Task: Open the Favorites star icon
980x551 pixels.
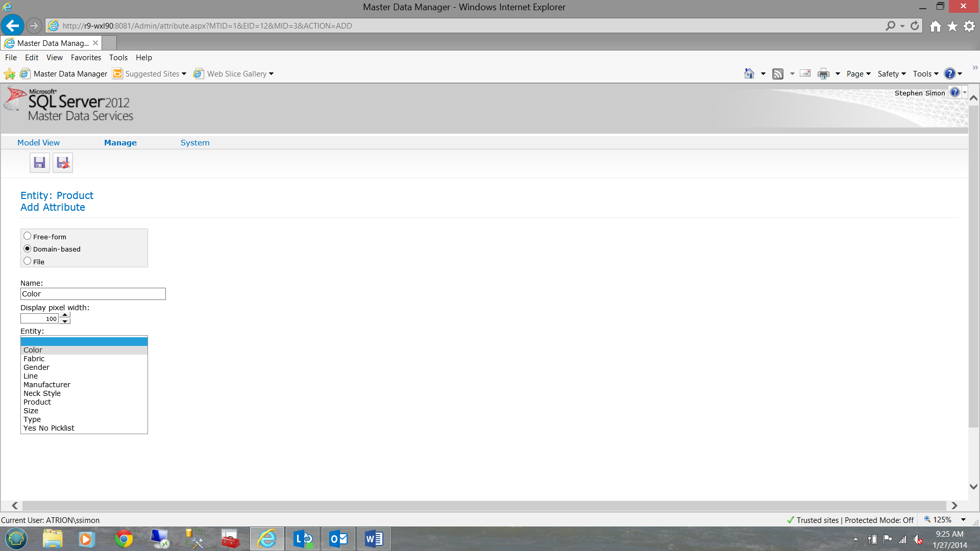Action: (x=952, y=26)
